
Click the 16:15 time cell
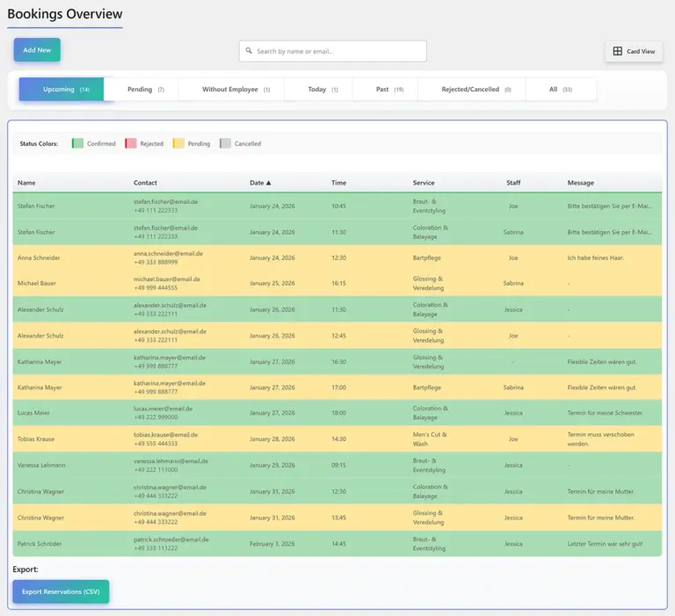[338, 283]
